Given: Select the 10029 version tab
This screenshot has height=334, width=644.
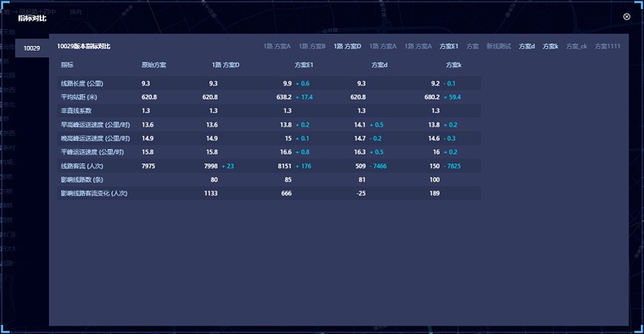Looking at the screenshot, I should [x=32, y=48].
